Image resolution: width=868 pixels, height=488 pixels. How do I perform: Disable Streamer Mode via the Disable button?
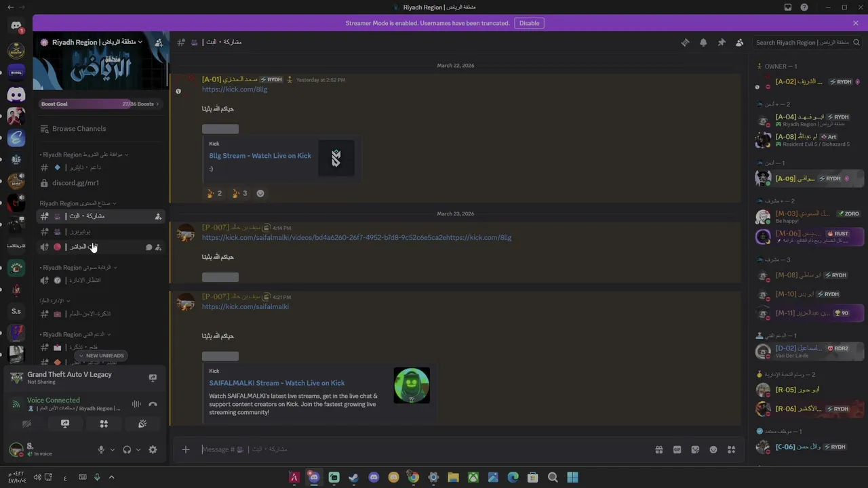click(x=529, y=23)
